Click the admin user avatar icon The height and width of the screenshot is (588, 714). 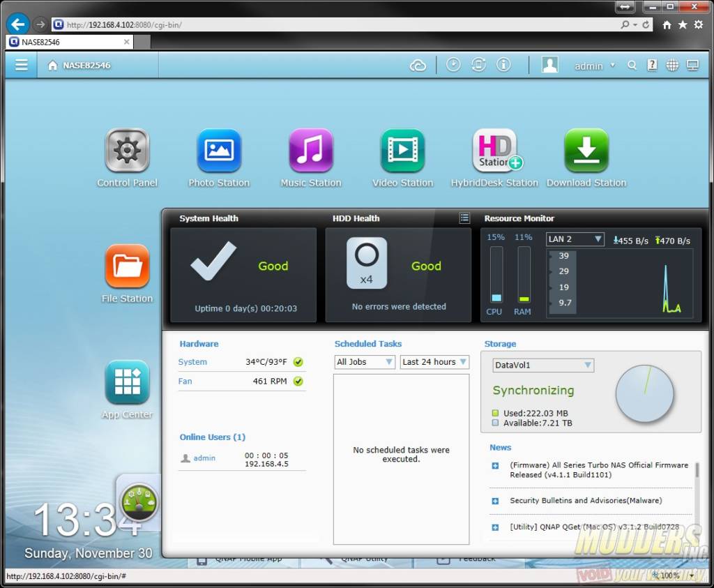coord(549,65)
